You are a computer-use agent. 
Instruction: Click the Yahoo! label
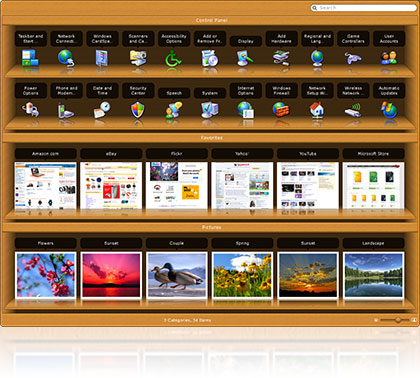[x=242, y=154]
